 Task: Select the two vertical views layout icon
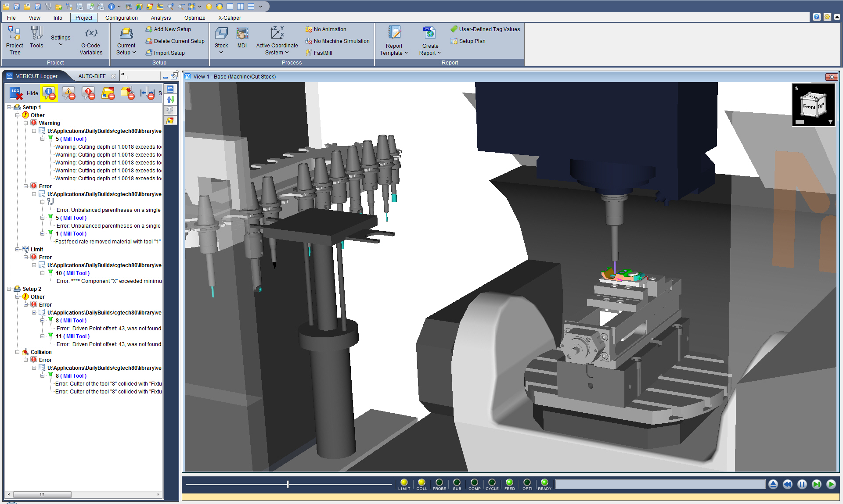[x=240, y=7]
